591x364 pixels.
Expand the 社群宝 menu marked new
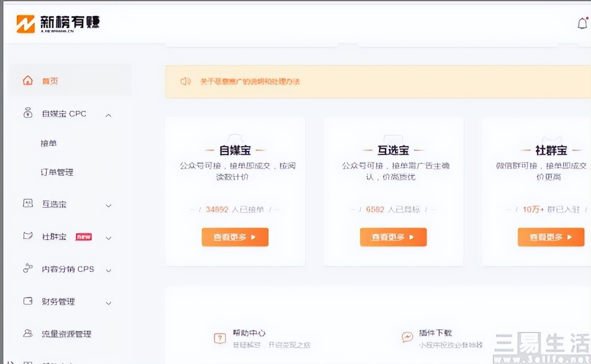108,237
